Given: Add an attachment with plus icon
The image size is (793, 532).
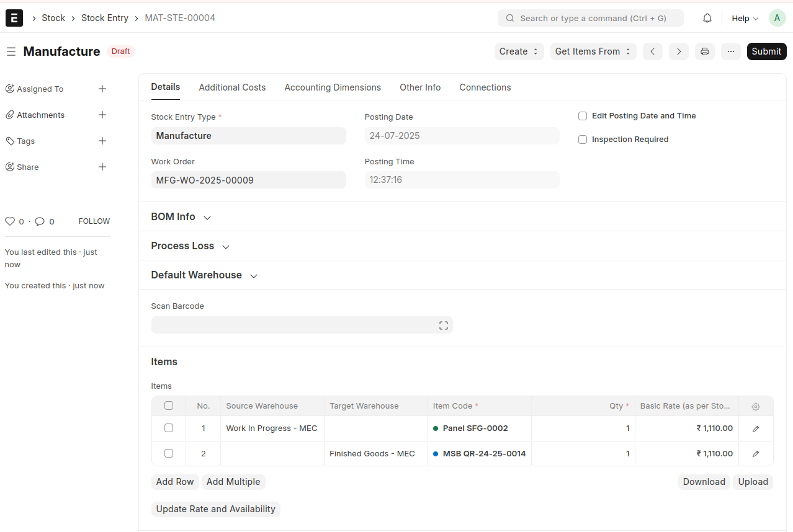Looking at the screenshot, I should pyautogui.click(x=102, y=115).
